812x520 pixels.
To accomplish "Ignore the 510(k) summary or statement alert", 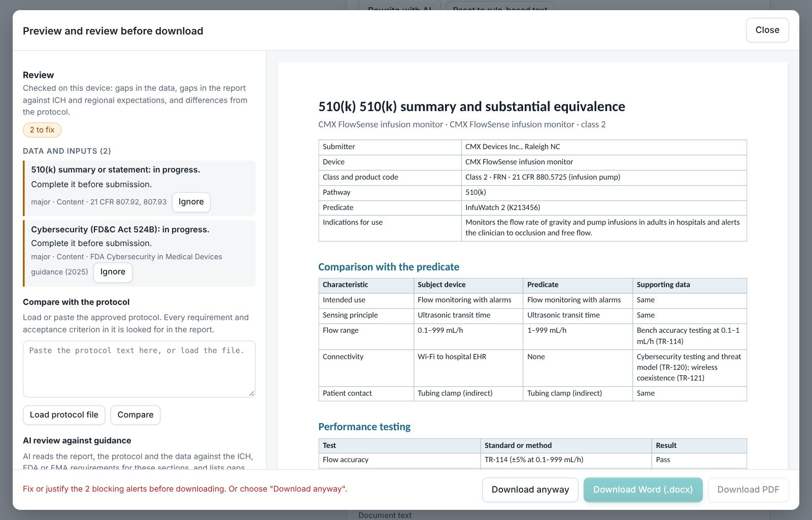I will point(191,202).
